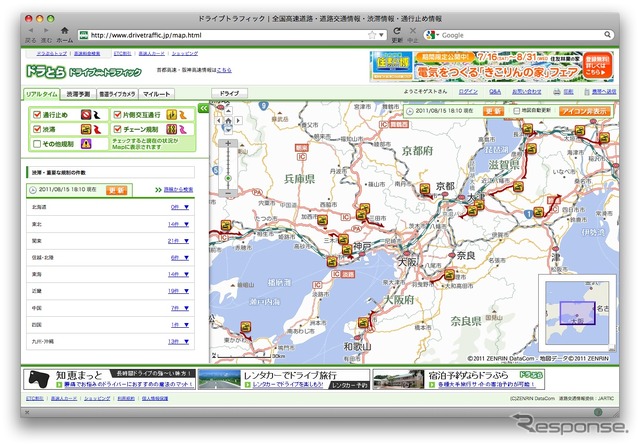
Task: Click warning triangle icon beside その他規制
Action: click(86, 144)
